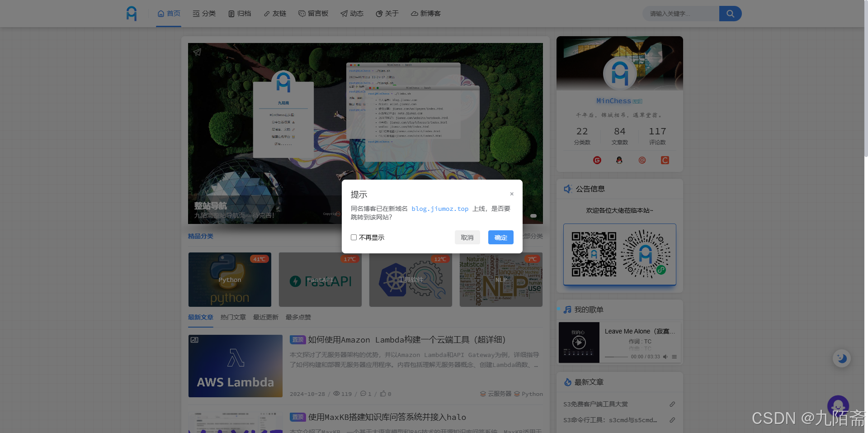Open the NLP category card

[501, 280]
